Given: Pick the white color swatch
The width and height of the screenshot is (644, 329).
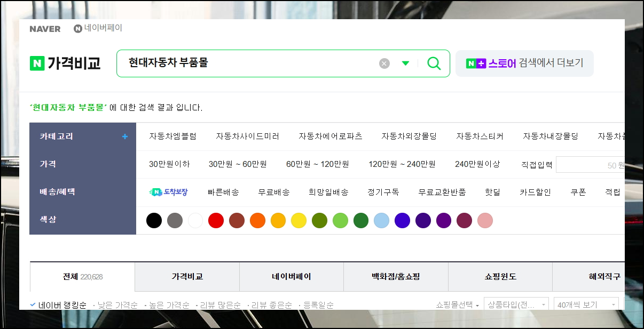Looking at the screenshot, I should click(195, 220).
